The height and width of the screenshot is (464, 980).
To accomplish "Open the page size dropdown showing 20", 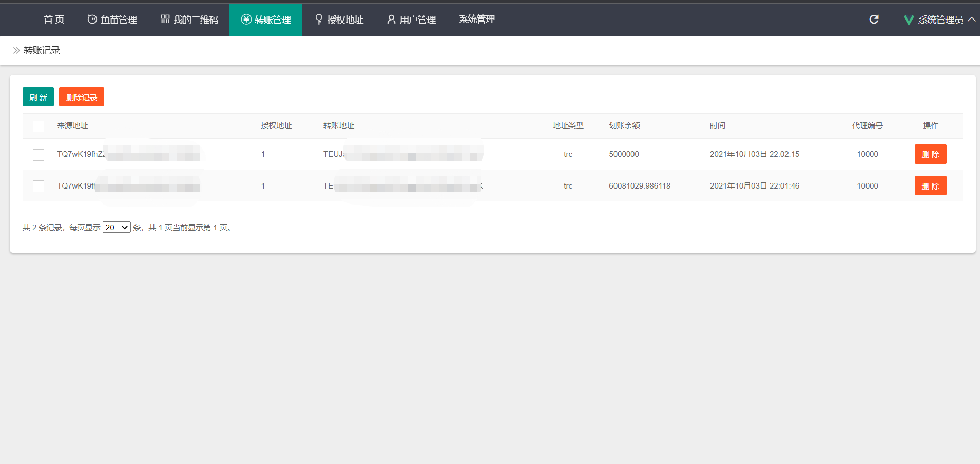I will click(117, 228).
